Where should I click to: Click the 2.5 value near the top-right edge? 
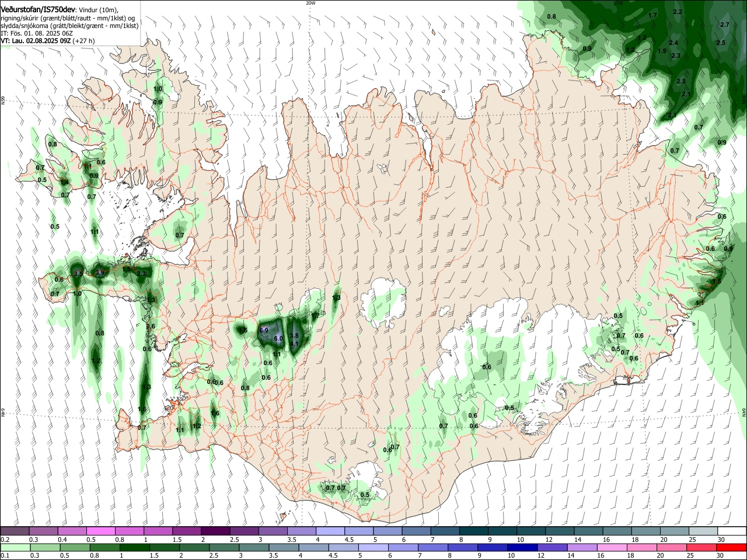[x=721, y=43]
